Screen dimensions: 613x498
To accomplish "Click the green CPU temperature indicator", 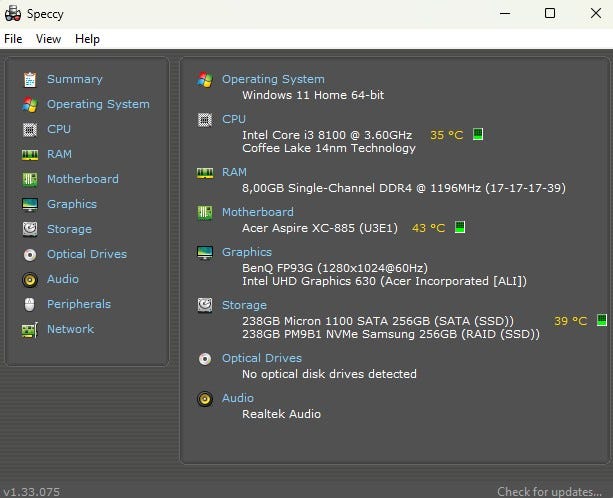I will point(478,134).
